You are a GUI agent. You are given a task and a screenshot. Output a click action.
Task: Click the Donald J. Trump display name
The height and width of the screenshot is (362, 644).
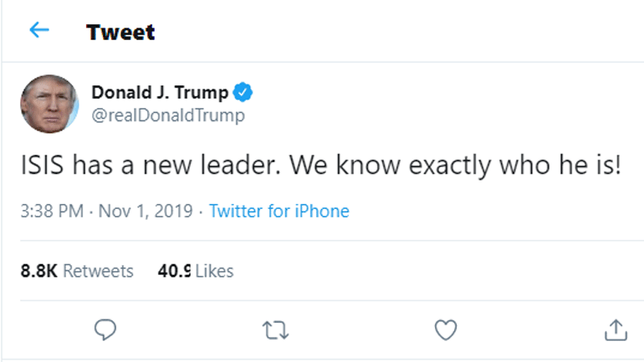(159, 93)
